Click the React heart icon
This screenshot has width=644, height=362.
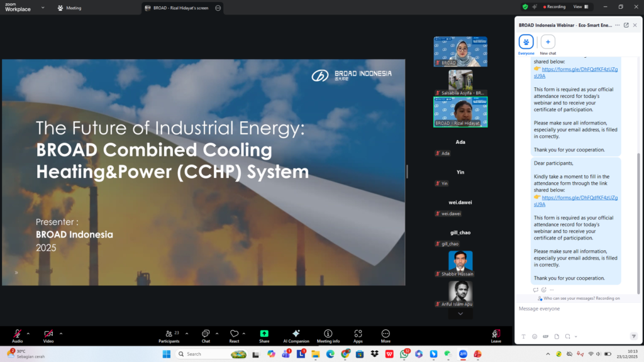[x=234, y=334]
